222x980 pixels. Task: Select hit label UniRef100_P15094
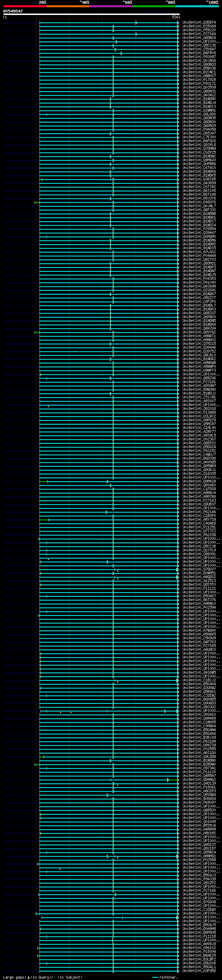(x=199, y=952)
